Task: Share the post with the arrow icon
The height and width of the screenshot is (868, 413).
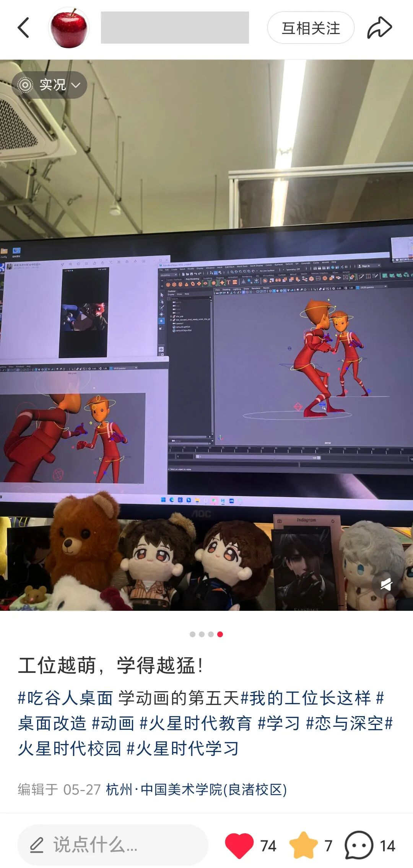Action: coord(379,28)
